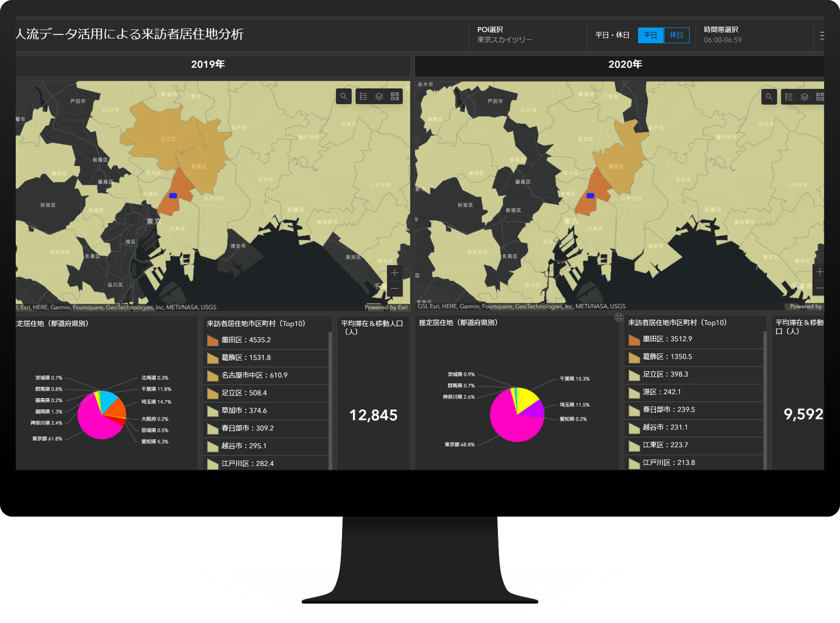Show legend list on the 2019 map
The height and width of the screenshot is (623, 840).
364,96
